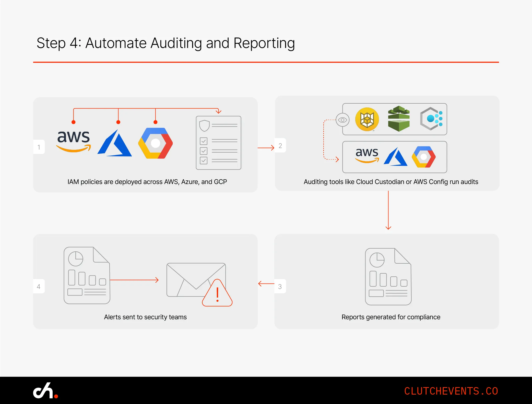Click the pie chart in panel 4 report
The height and width of the screenshot is (404, 532).
click(76, 259)
